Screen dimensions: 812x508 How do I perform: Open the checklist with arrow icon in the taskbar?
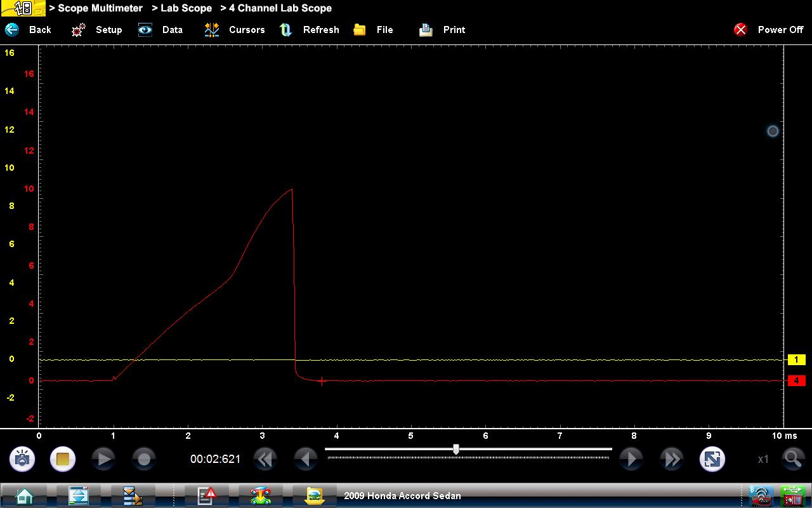click(133, 496)
